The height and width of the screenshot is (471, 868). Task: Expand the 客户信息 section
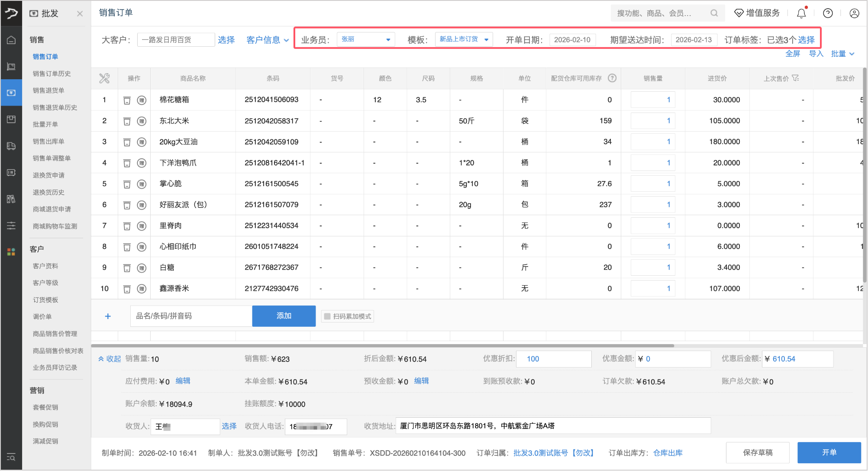tap(267, 40)
